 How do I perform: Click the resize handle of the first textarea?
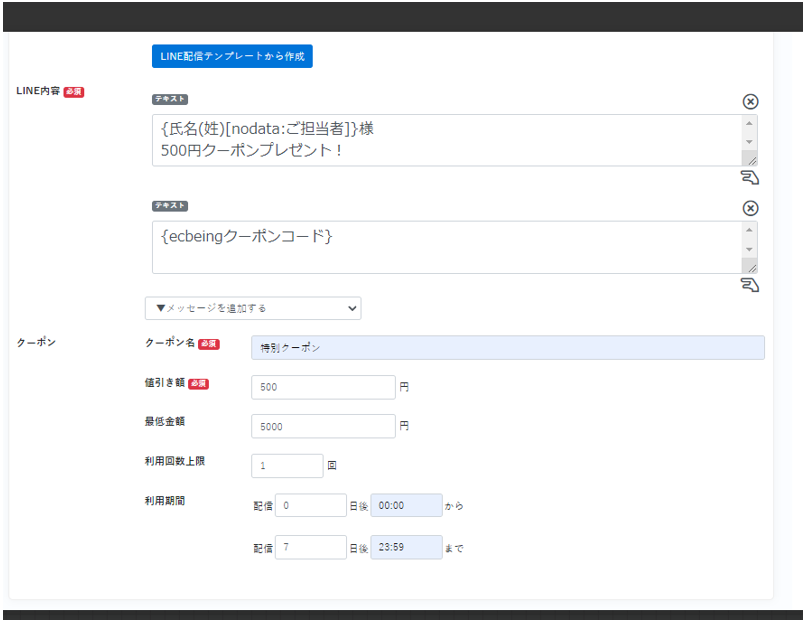[751, 159]
